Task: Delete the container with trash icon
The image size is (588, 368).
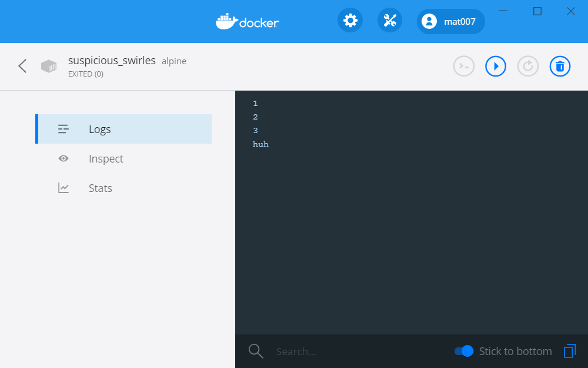Action: coord(560,67)
